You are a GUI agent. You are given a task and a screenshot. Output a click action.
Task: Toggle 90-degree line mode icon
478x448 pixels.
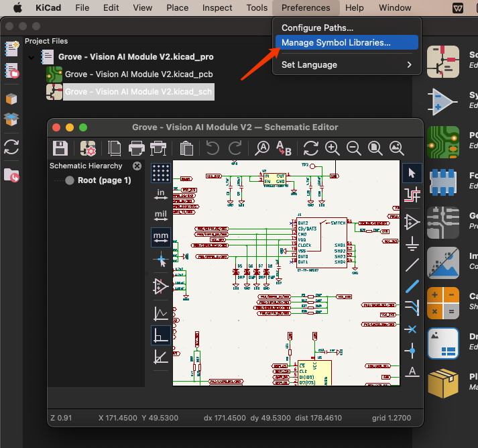pos(161,335)
